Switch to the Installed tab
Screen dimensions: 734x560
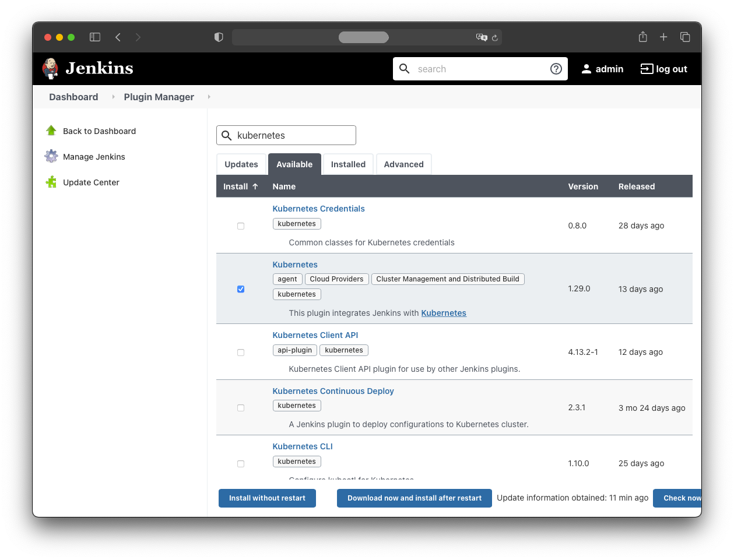[348, 164]
